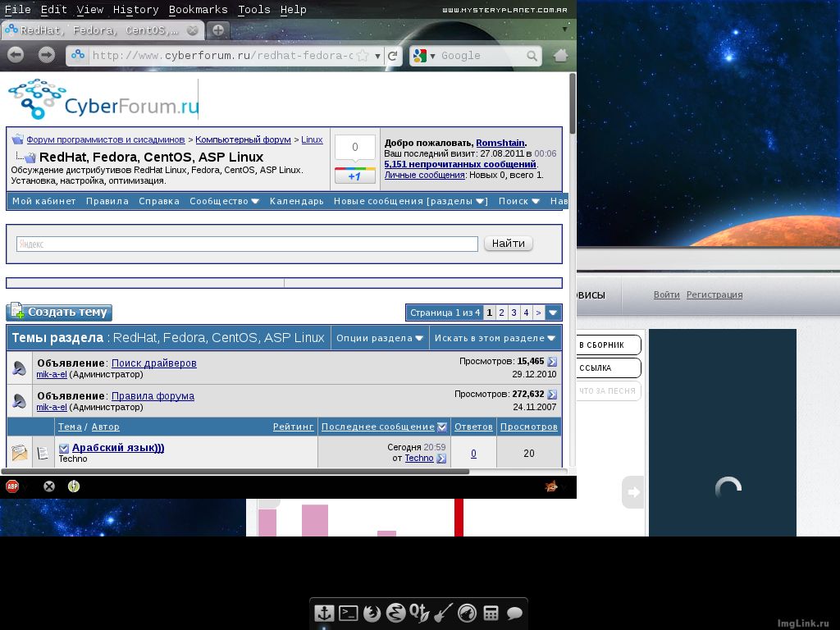The image size is (840, 630).
Task: Click the right arrow in background window
Action: tap(633, 492)
